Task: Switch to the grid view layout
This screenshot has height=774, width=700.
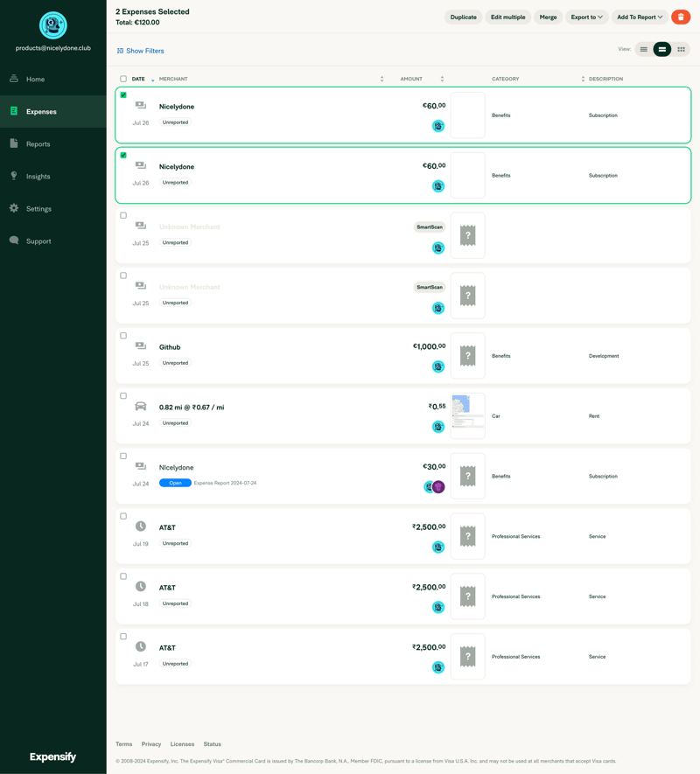Action: [x=681, y=49]
